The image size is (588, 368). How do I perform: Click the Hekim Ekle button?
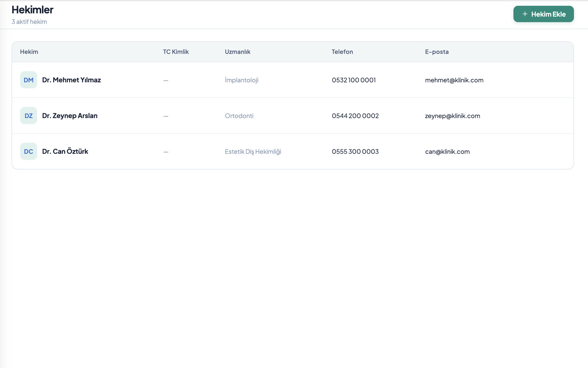pyautogui.click(x=543, y=14)
